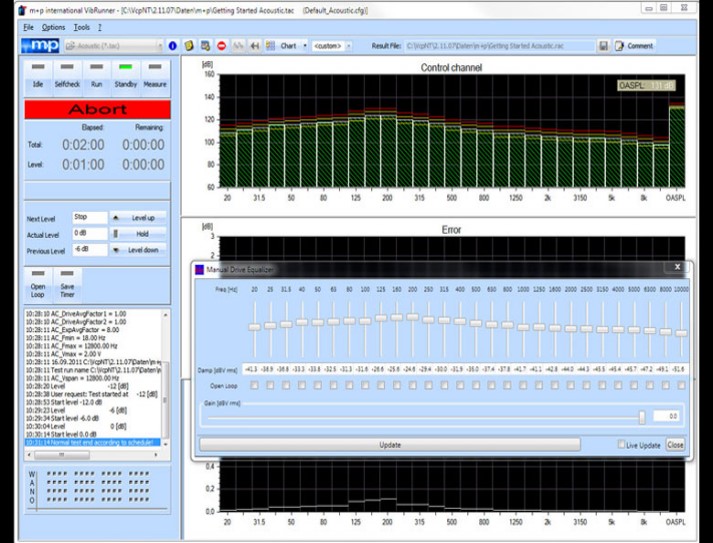This screenshot has height=543, width=713.
Task: Open the test setup icon beside notes icon
Action: pyautogui.click(x=206, y=46)
